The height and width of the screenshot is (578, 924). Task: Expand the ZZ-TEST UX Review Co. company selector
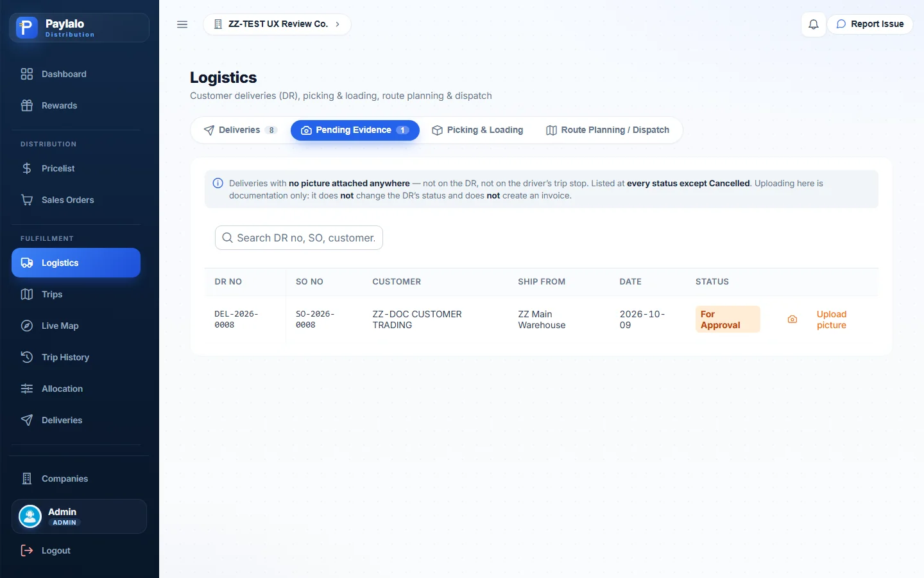[x=277, y=24]
